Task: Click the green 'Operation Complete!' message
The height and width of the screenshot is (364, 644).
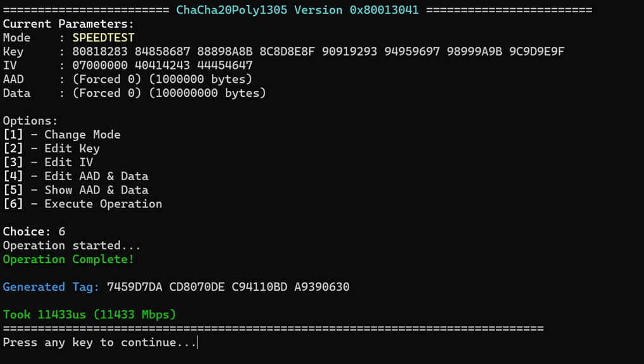Action: [68, 259]
